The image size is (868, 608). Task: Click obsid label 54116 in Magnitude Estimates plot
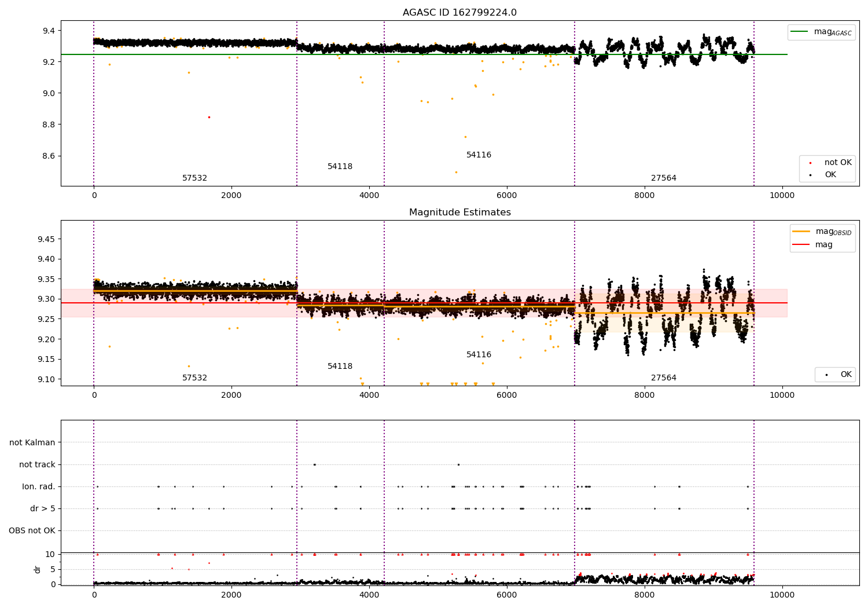tap(479, 355)
